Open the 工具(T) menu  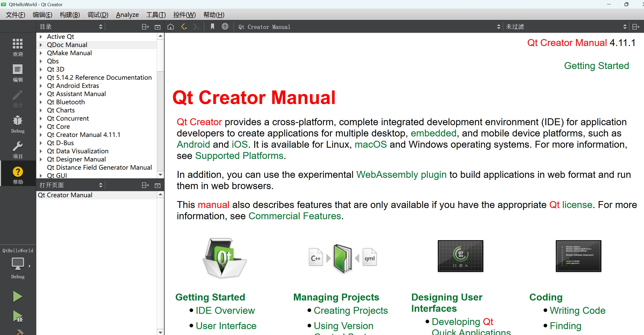[x=156, y=15]
